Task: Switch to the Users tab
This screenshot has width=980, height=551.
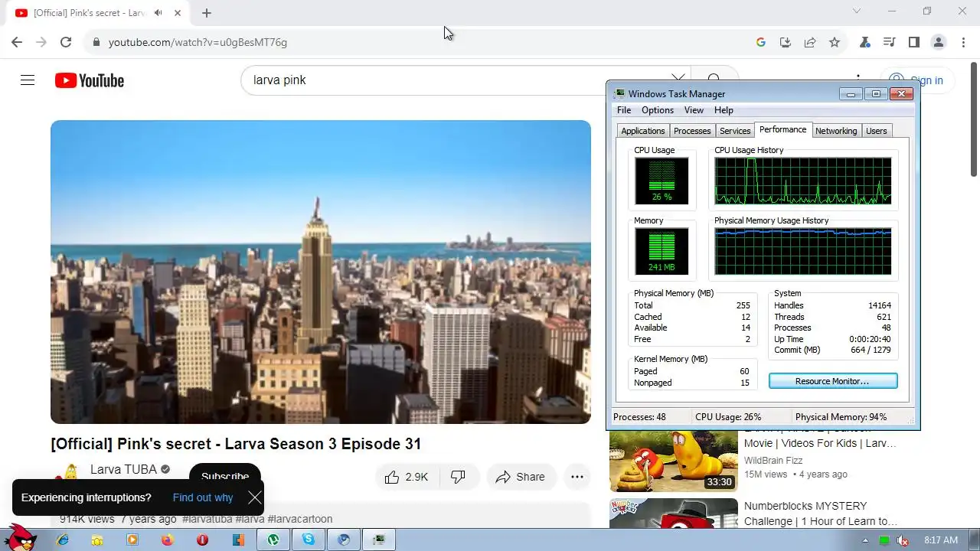Action: [877, 131]
